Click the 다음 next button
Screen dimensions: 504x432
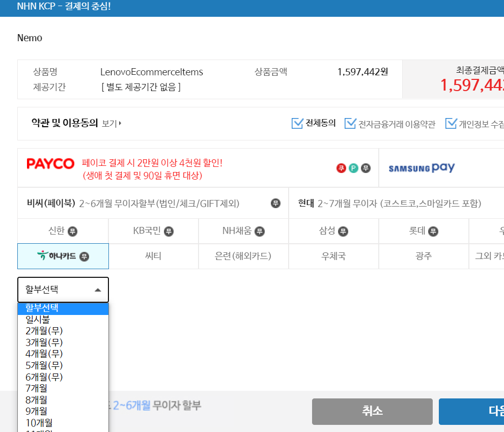tap(471, 412)
